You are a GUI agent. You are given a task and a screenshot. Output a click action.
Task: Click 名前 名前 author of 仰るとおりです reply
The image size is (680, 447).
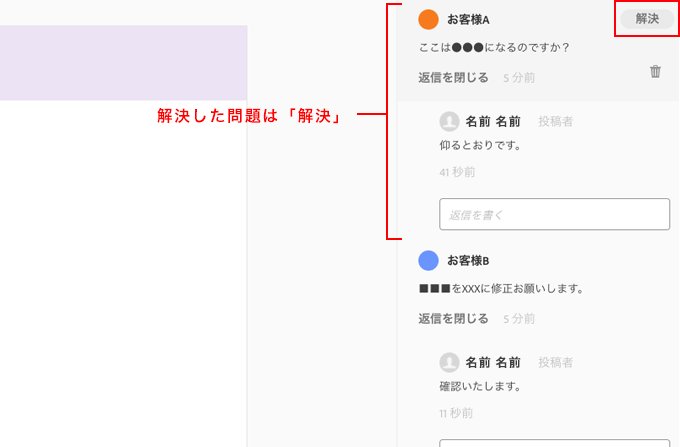click(493, 122)
